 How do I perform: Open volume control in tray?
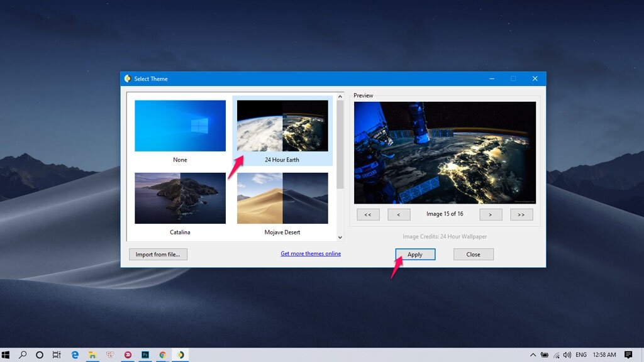[x=567, y=354]
